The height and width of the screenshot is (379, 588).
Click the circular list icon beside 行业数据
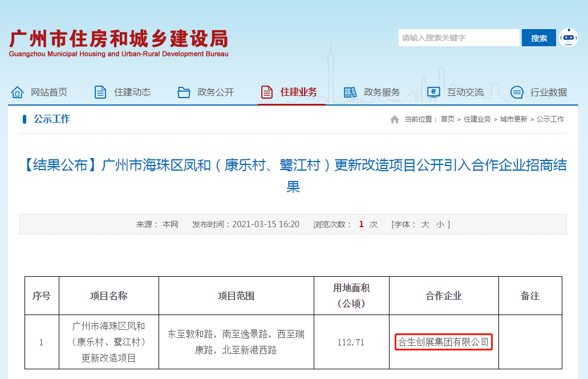pos(517,92)
